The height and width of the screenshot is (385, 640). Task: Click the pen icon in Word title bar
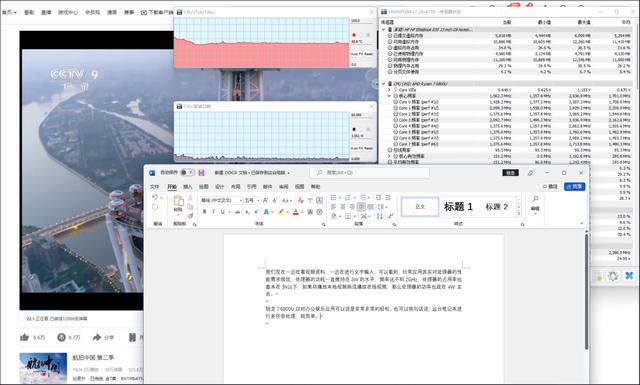tap(530, 173)
